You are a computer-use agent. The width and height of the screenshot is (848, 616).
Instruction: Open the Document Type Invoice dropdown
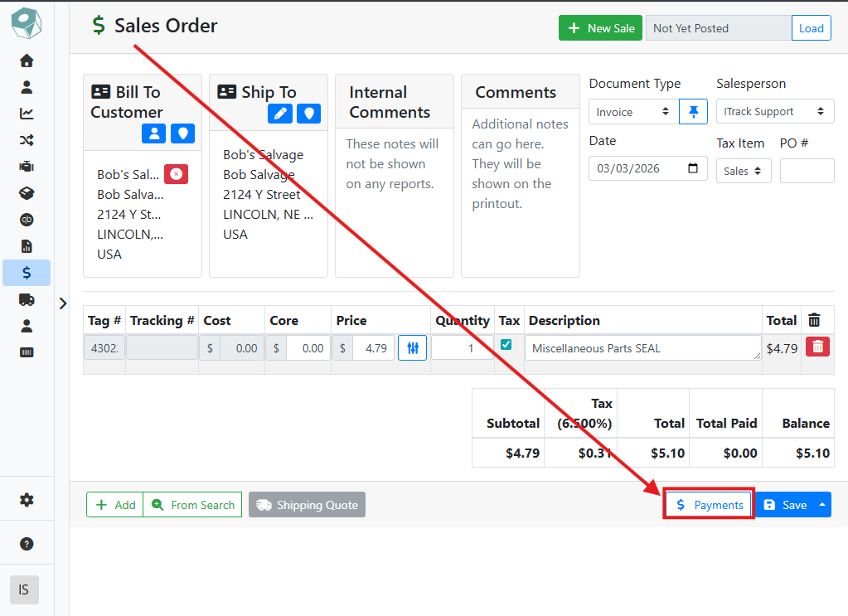(632, 111)
